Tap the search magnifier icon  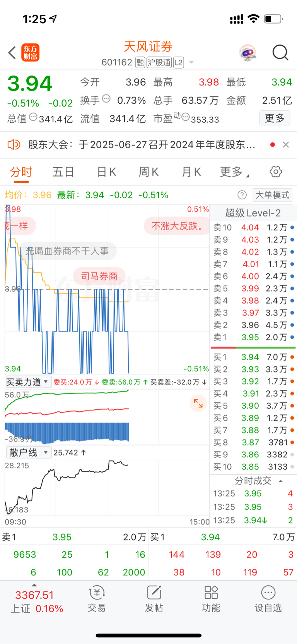[x=280, y=53]
